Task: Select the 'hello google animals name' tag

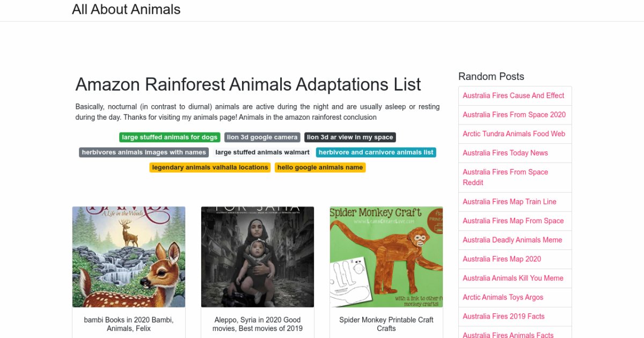Action: 320,167
